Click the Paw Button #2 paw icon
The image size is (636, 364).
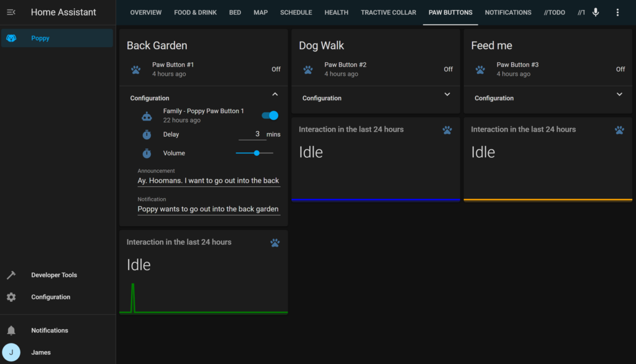click(x=308, y=70)
